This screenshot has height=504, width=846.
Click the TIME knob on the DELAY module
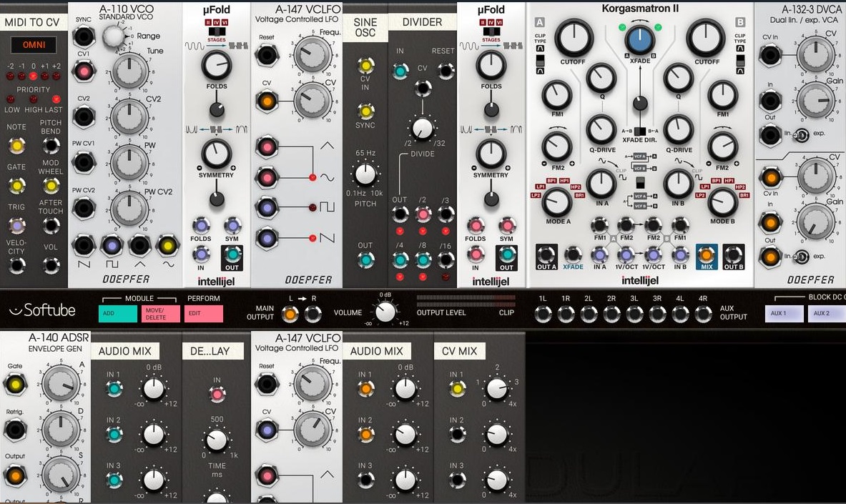[217, 440]
